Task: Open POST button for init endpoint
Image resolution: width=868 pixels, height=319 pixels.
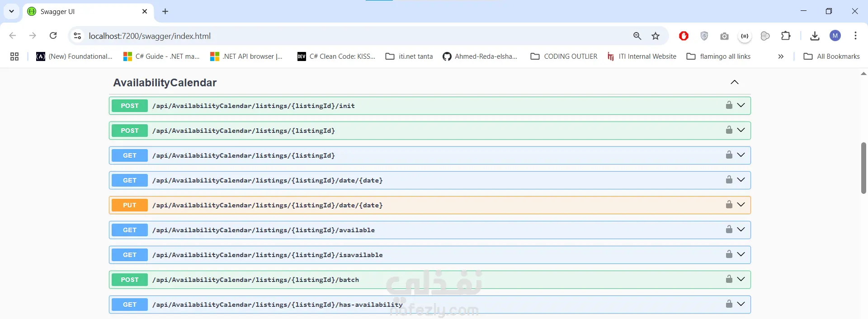Action: click(130, 106)
